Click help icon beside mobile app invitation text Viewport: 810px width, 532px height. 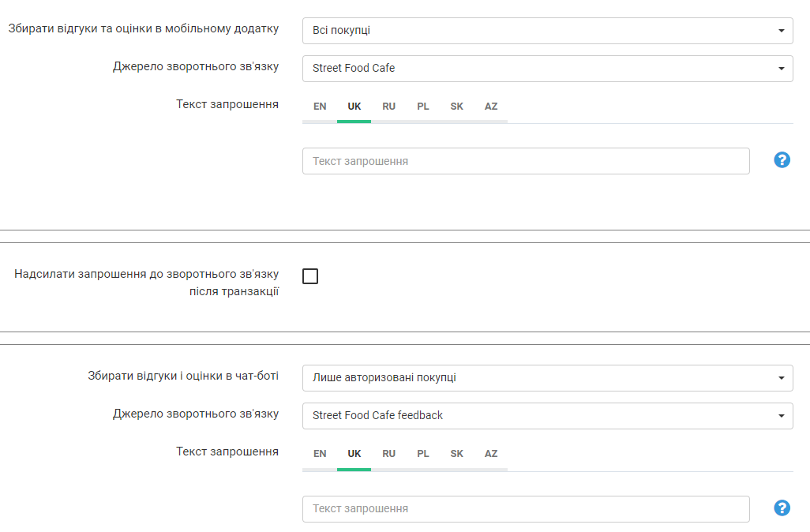point(782,160)
